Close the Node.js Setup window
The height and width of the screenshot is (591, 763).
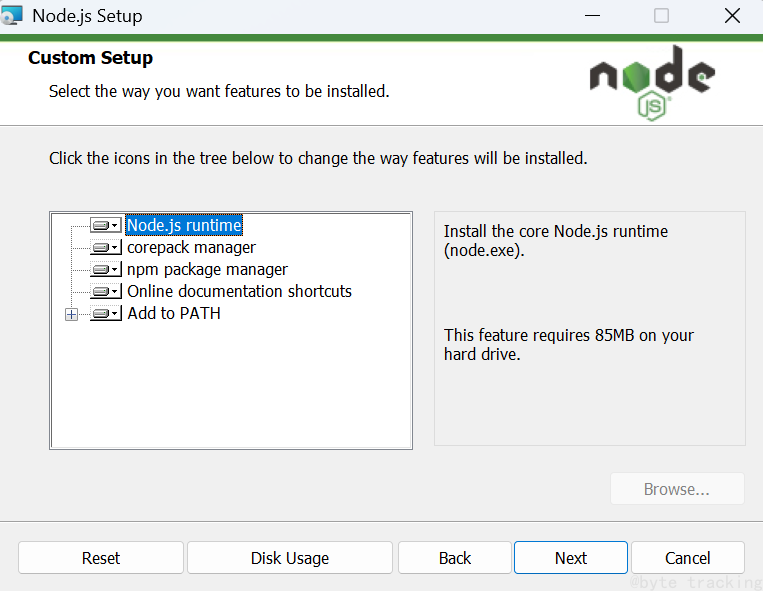(x=732, y=16)
